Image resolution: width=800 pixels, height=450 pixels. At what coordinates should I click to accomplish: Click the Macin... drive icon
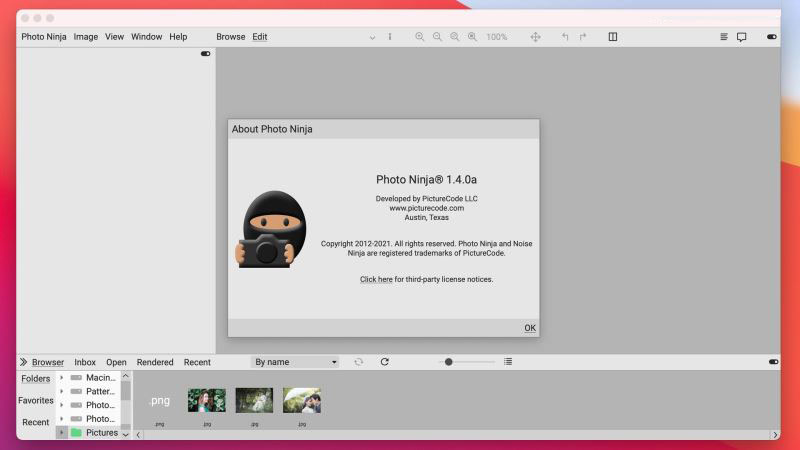pyautogui.click(x=76, y=378)
